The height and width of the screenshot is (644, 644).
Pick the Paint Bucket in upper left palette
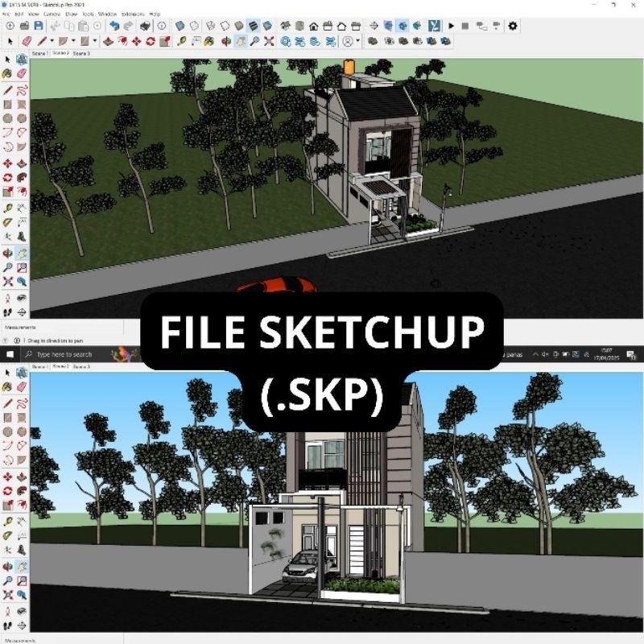7,74
